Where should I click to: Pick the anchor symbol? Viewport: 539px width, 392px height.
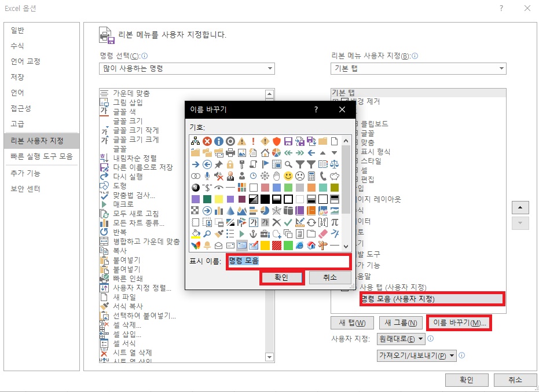pyautogui.click(x=254, y=234)
